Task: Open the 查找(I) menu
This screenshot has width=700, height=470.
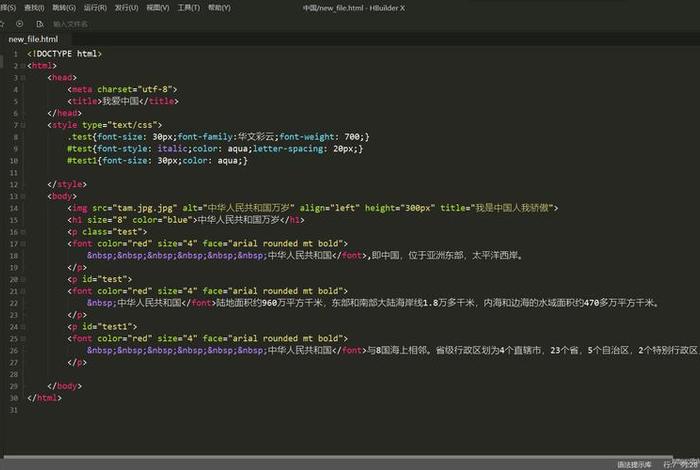Action: coord(34,8)
